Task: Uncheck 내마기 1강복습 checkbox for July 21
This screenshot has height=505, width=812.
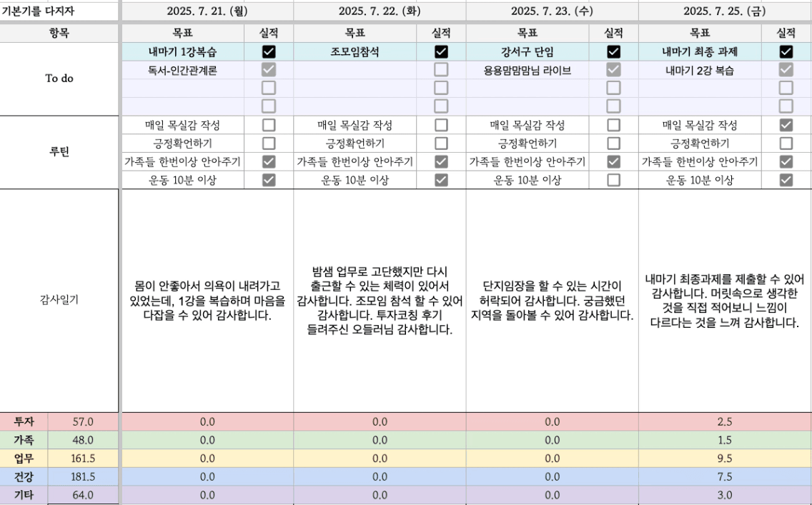Action: (x=269, y=51)
